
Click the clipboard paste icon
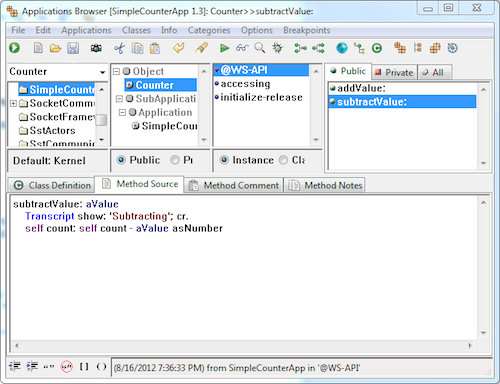155,48
